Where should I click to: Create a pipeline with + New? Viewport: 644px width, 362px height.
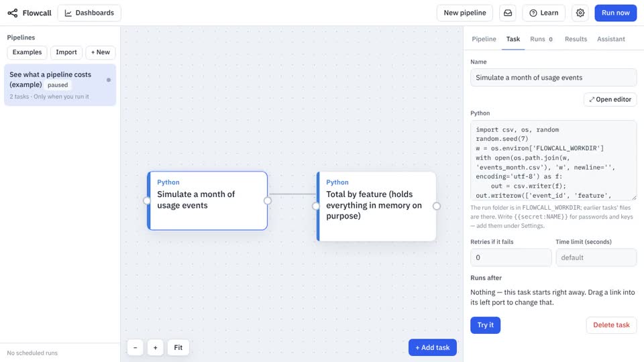point(100,52)
